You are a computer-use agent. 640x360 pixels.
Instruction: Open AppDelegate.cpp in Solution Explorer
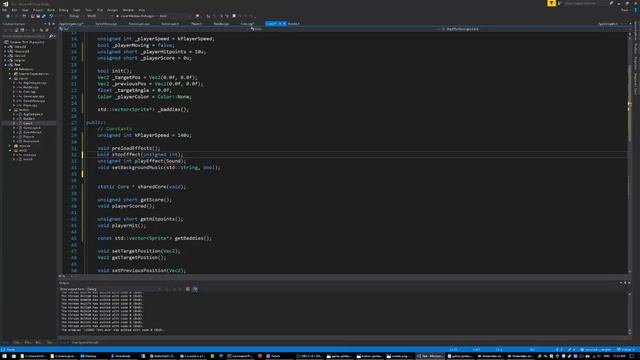coord(35,83)
